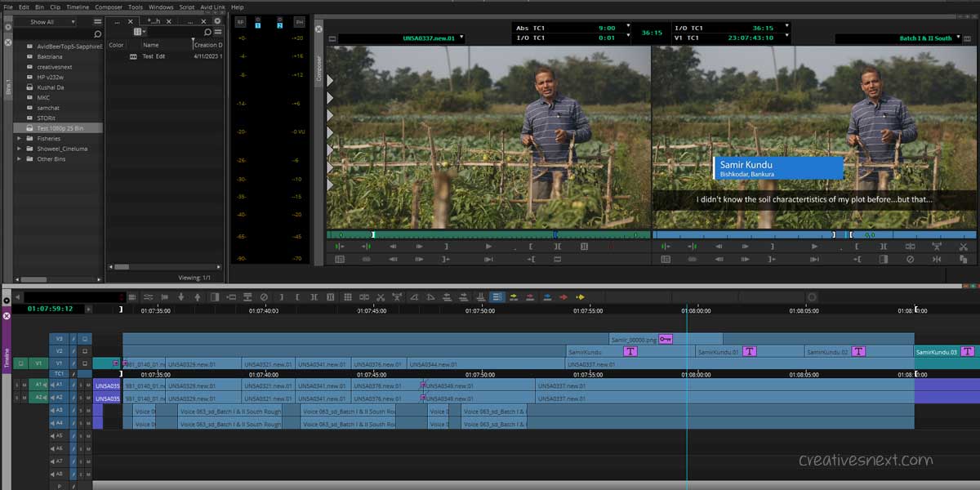Open the Show All bins dropdown
The width and height of the screenshot is (980, 490).
[48, 22]
